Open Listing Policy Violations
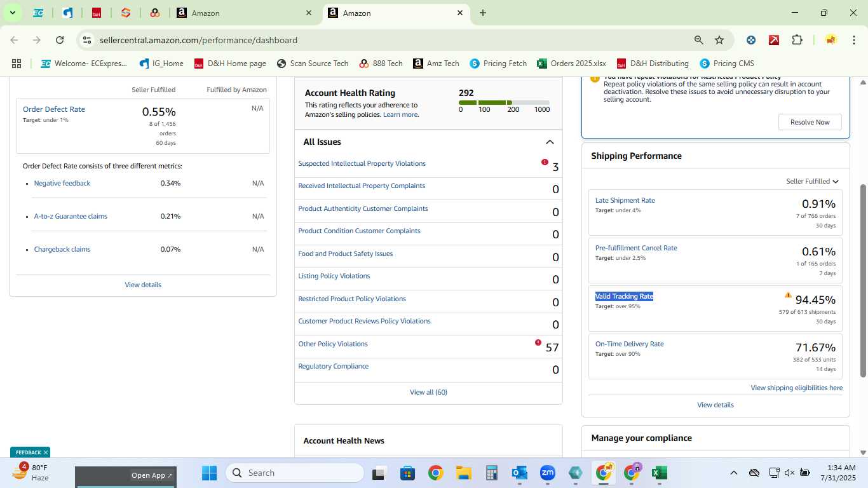Viewport: 868px width, 488px height. point(334,276)
